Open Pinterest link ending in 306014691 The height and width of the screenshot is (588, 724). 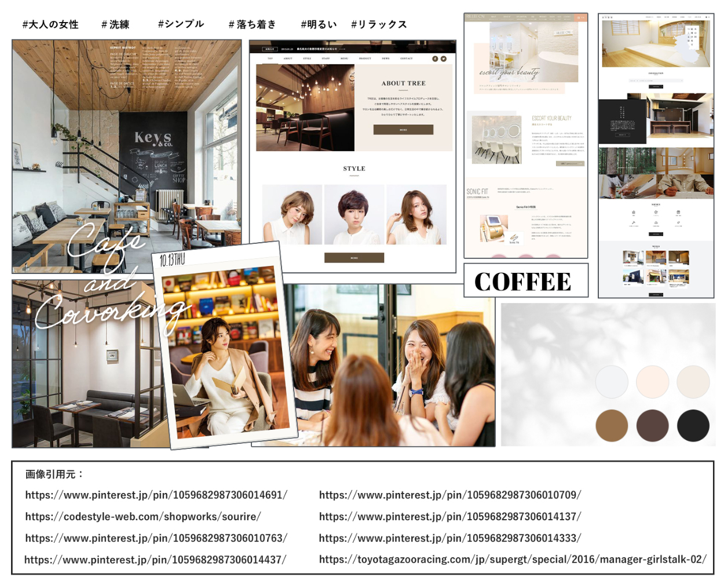[156, 495]
